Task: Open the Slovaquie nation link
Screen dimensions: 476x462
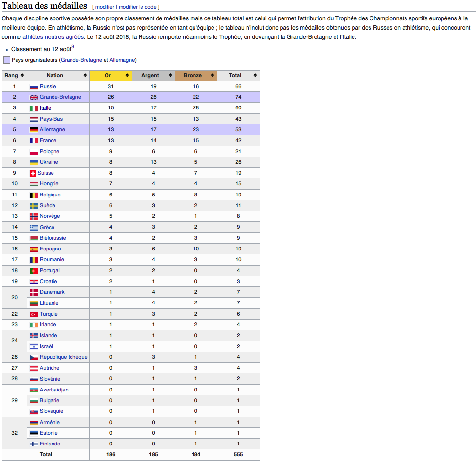Action: point(52,411)
